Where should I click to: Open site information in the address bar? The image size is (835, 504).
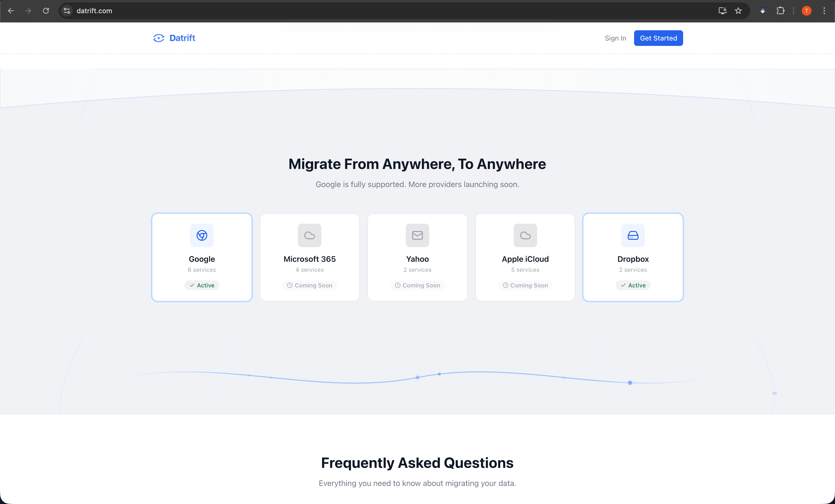pyautogui.click(x=66, y=10)
